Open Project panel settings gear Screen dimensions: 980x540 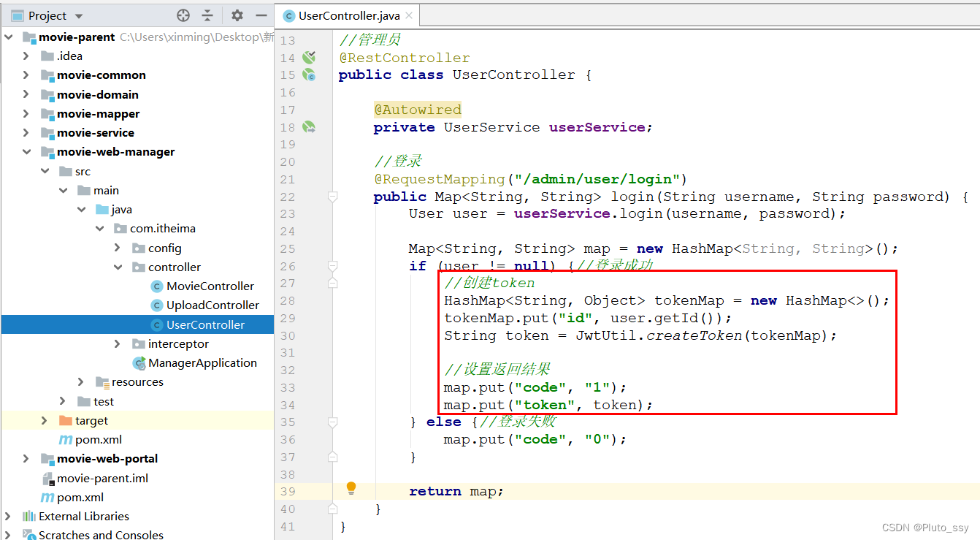pyautogui.click(x=237, y=15)
